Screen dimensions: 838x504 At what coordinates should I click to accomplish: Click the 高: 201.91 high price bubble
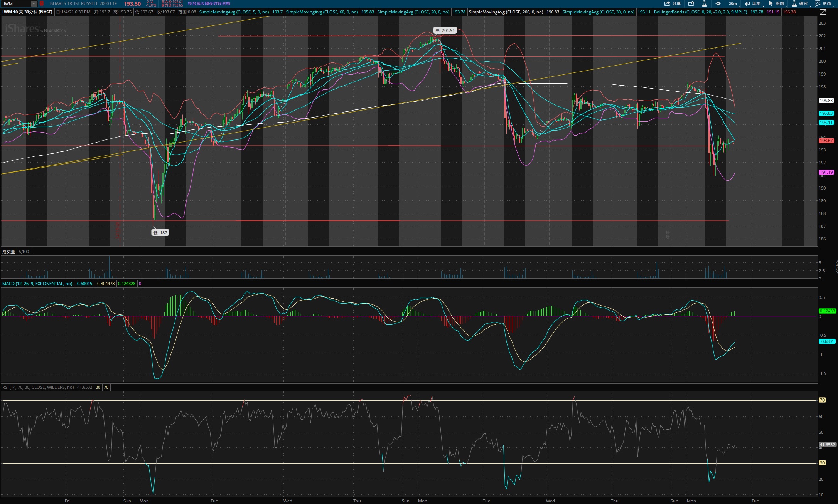click(x=445, y=30)
